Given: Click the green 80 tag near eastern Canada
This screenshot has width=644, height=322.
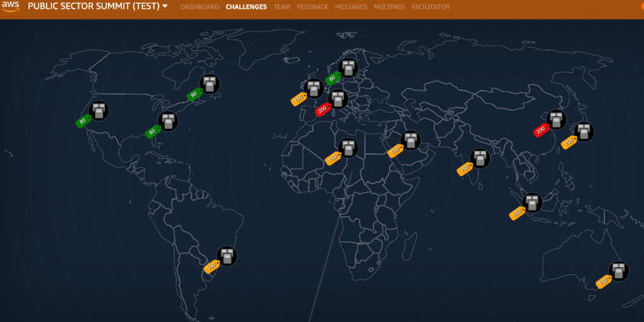Looking at the screenshot, I should click(x=195, y=94).
